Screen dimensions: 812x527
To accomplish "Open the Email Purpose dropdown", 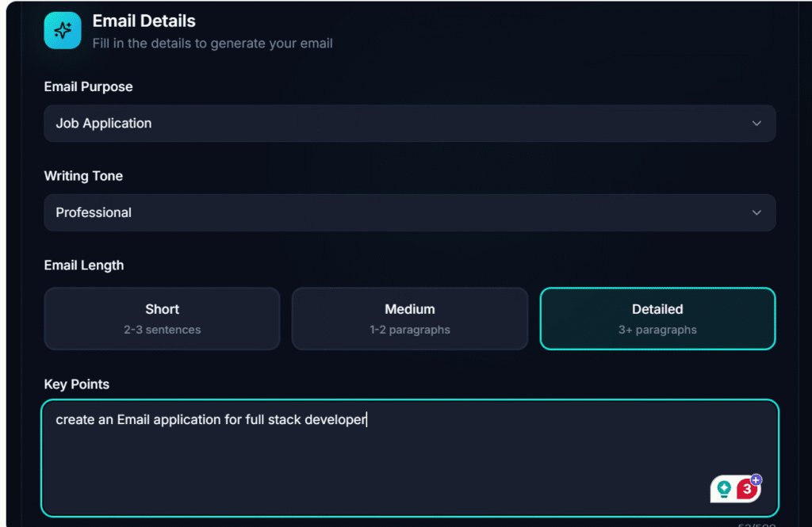I will pos(410,124).
